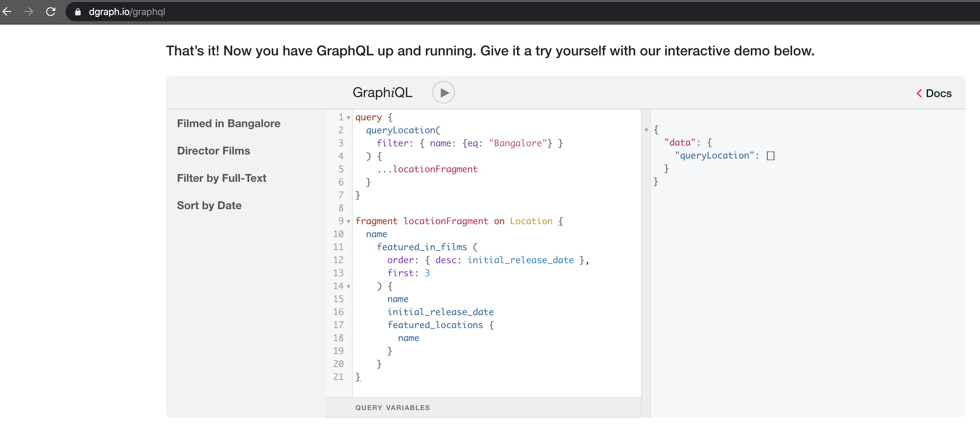
Task: Choose the Filter by Full-Text example
Action: (221, 178)
